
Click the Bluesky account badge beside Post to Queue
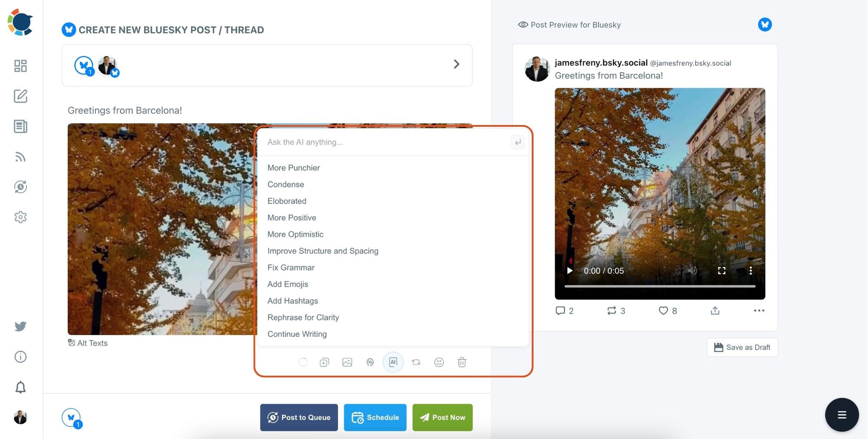[72, 418]
